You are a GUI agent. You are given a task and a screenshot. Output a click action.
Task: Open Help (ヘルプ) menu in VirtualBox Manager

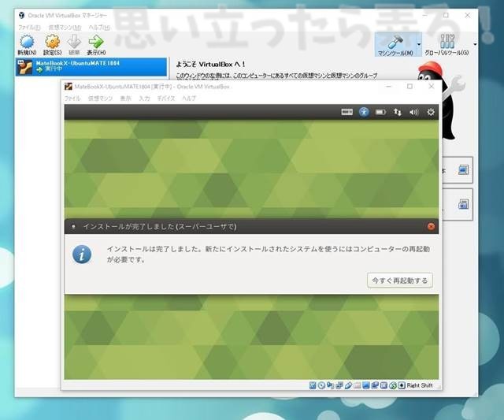[99, 28]
